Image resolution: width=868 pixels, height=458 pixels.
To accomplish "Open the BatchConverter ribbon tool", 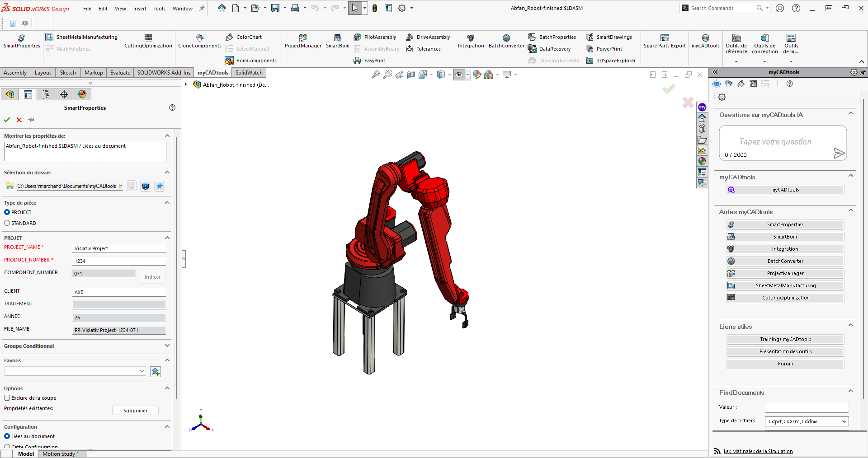I will tap(506, 41).
